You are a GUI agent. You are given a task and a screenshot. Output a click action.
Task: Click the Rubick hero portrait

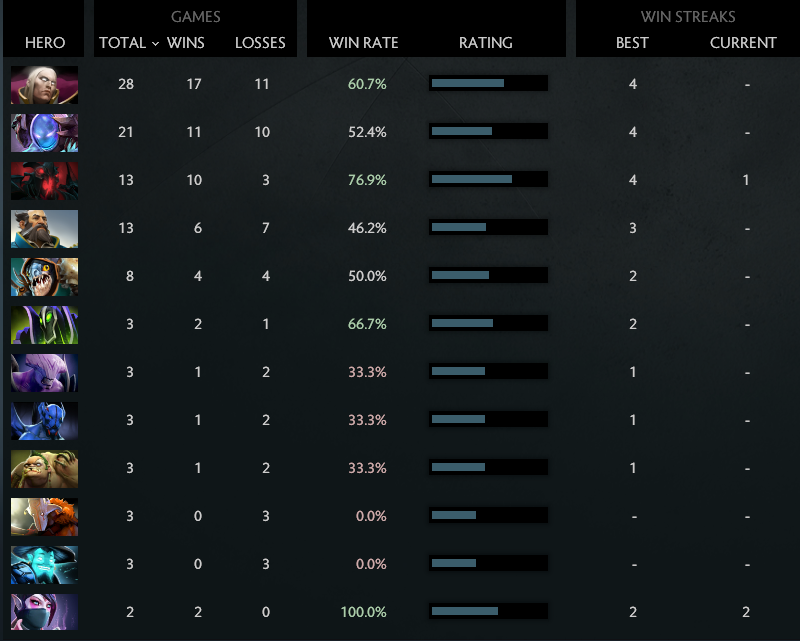[44, 324]
